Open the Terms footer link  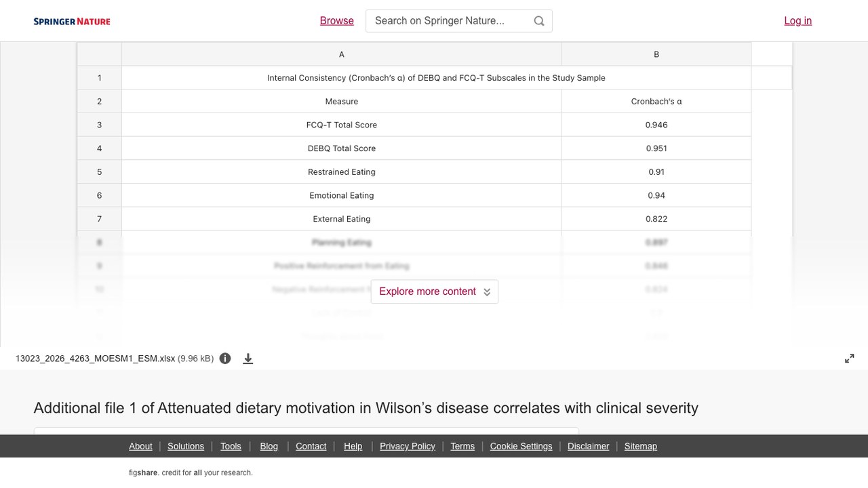[x=462, y=446]
